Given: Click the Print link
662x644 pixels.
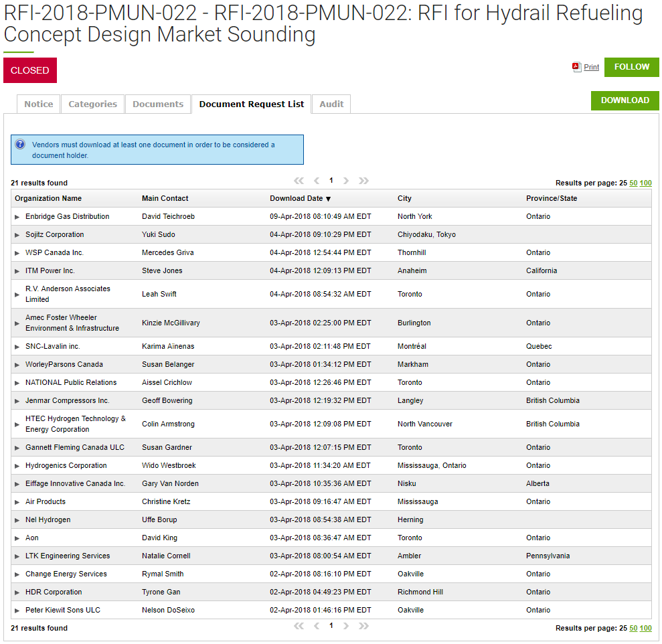Looking at the screenshot, I should coord(591,67).
